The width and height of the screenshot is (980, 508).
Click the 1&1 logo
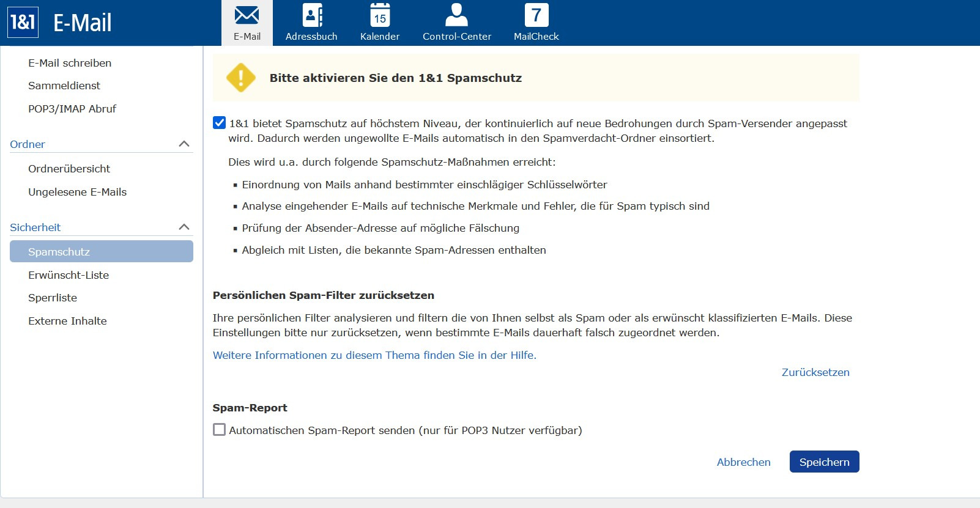[x=23, y=23]
